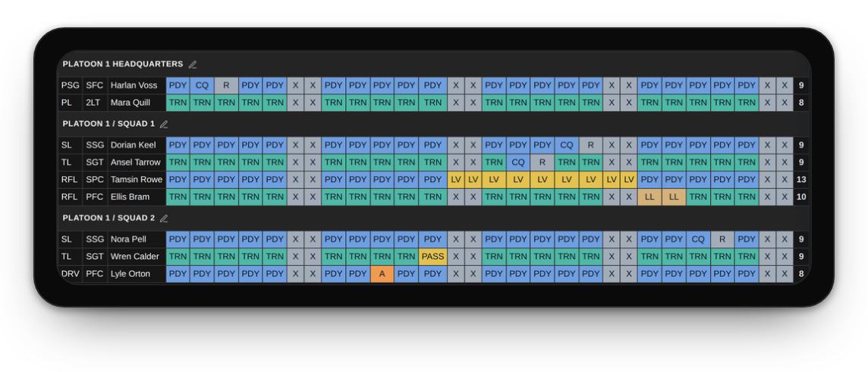Screen dimensions: 868x372
Task: Select RFL role in Ellis Bram's row
Action: coord(71,197)
